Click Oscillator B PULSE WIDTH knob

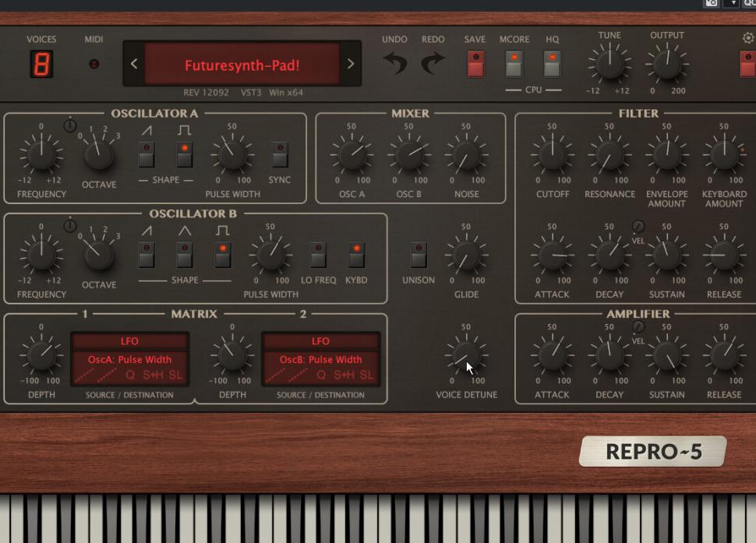click(270, 255)
